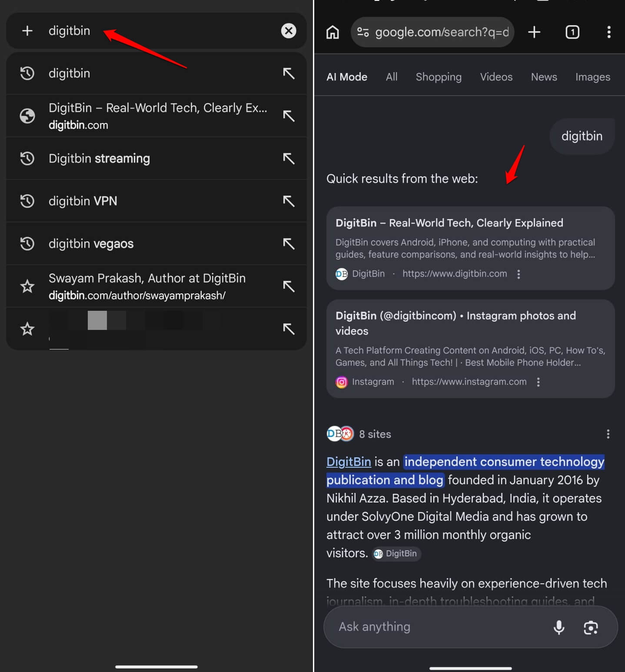Clear the search box with the X button
The width and height of the screenshot is (625, 672).
point(289,31)
